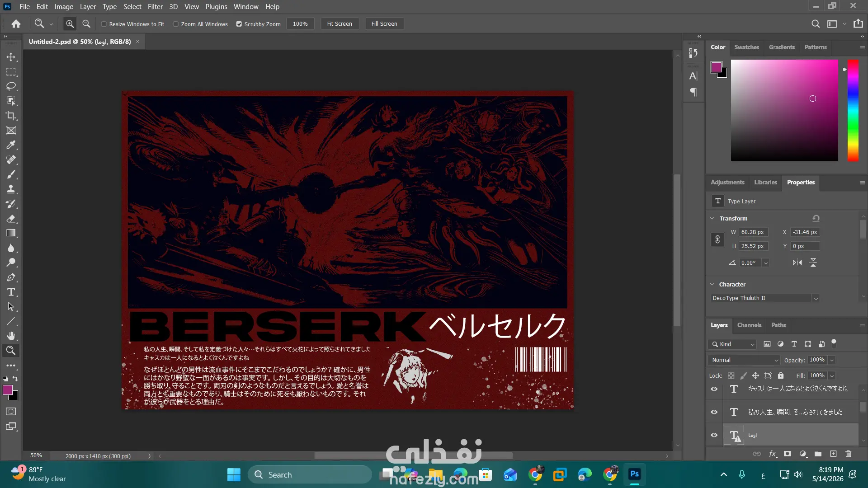Select the Eraser tool
The width and height of the screenshot is (868, 488).
tap(11, 219)
